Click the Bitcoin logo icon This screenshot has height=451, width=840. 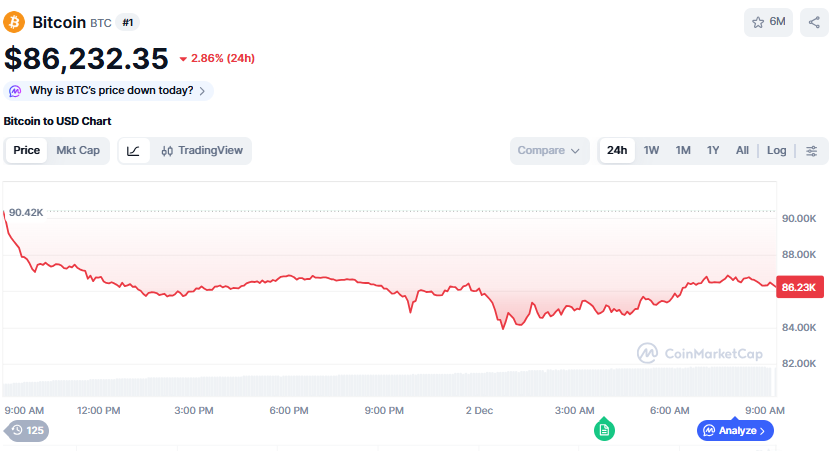pyautogui.click(x=15, y=22)
